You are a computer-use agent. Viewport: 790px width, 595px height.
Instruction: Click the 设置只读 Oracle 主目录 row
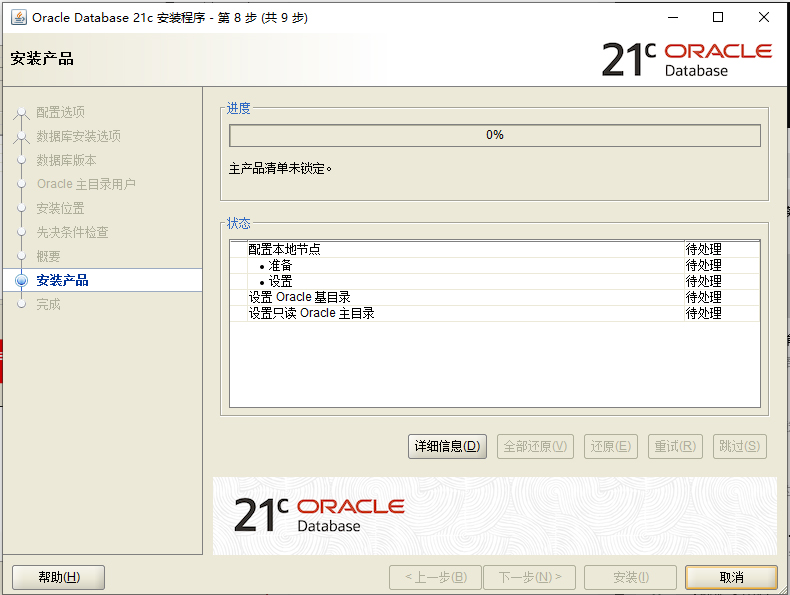point(495,313)
